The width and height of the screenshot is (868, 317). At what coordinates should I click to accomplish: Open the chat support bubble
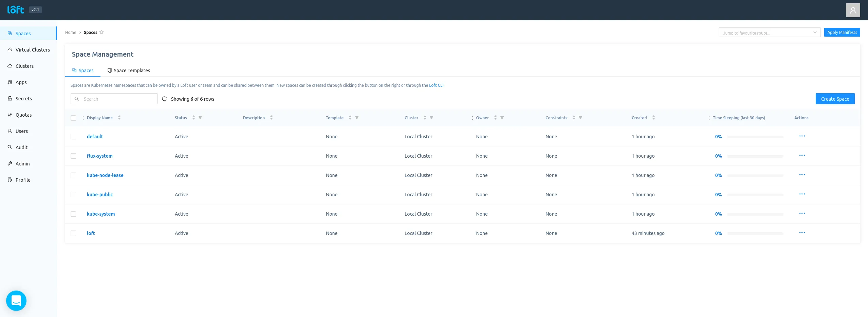click(16, 300)
